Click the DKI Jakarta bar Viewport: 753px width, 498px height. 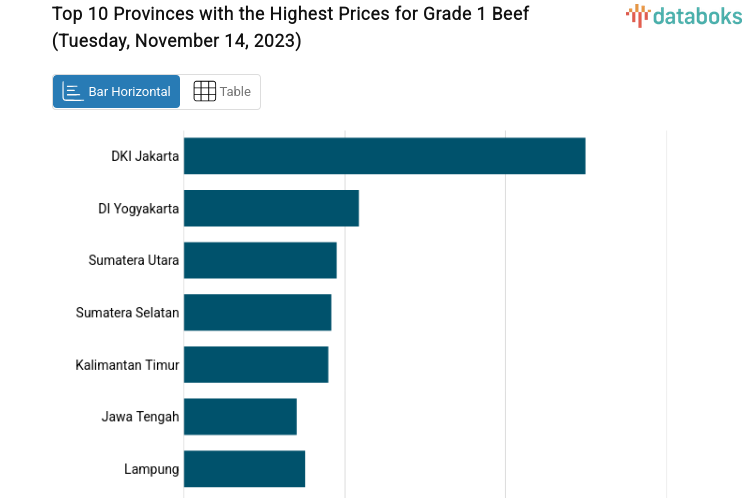coord(384,156)
